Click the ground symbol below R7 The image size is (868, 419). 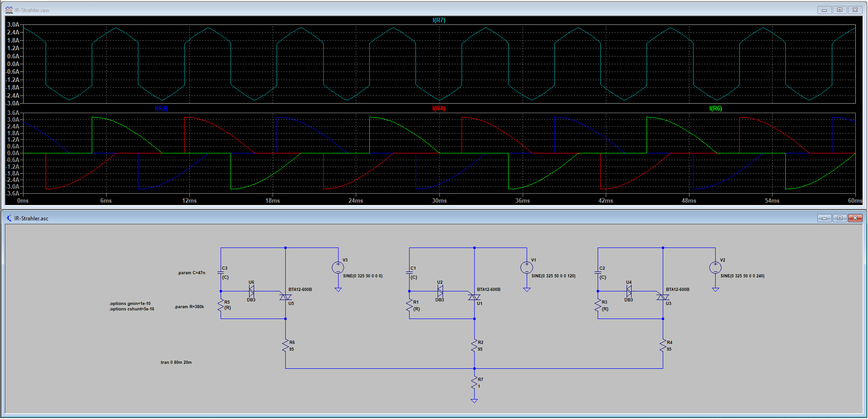[474, 400]
